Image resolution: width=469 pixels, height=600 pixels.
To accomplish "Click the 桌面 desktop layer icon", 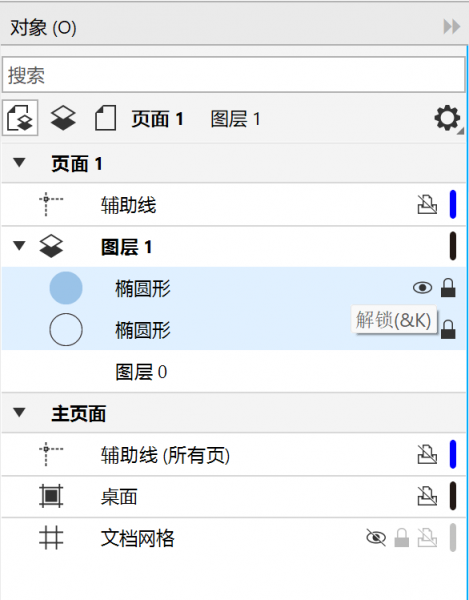I will point(51,496).
